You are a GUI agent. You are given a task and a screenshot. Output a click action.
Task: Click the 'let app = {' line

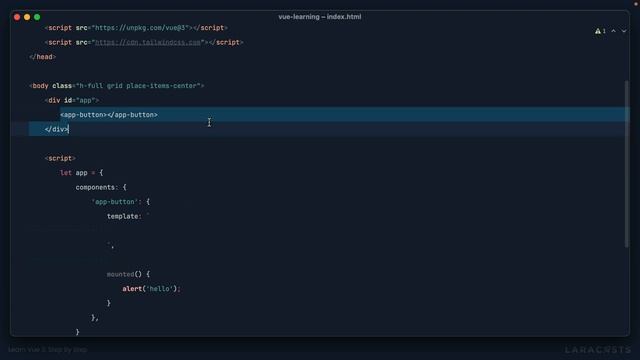pos(82,173)
